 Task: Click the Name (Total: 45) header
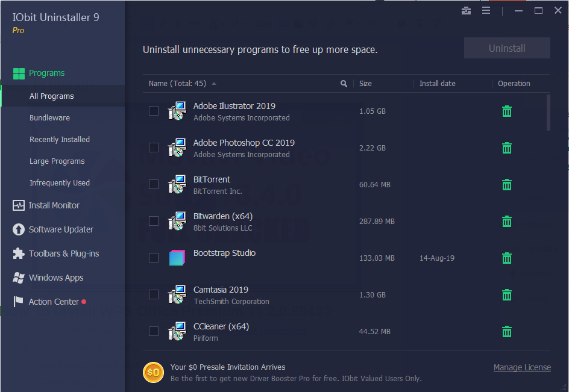(x=177, y=84)
